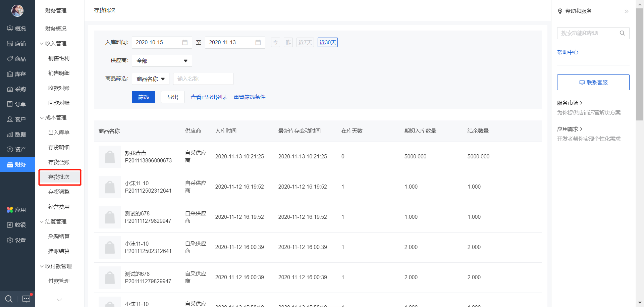Open the 查看已导出列表 link
644x307 pixels.
tap(209, 97)
